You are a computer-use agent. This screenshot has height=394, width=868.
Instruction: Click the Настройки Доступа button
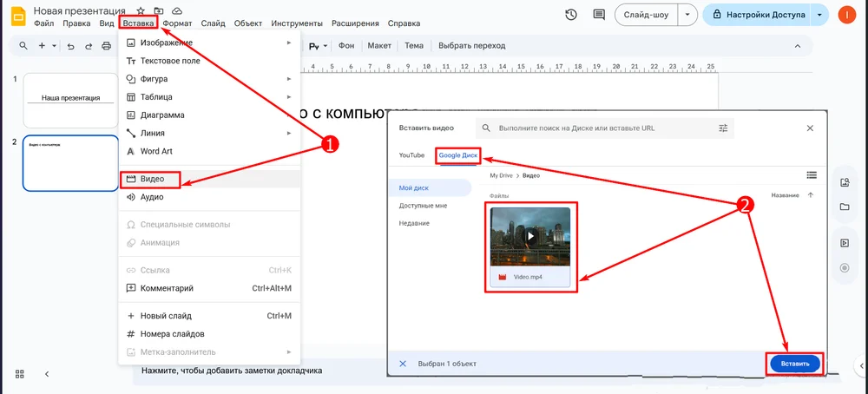click(758, 15)
